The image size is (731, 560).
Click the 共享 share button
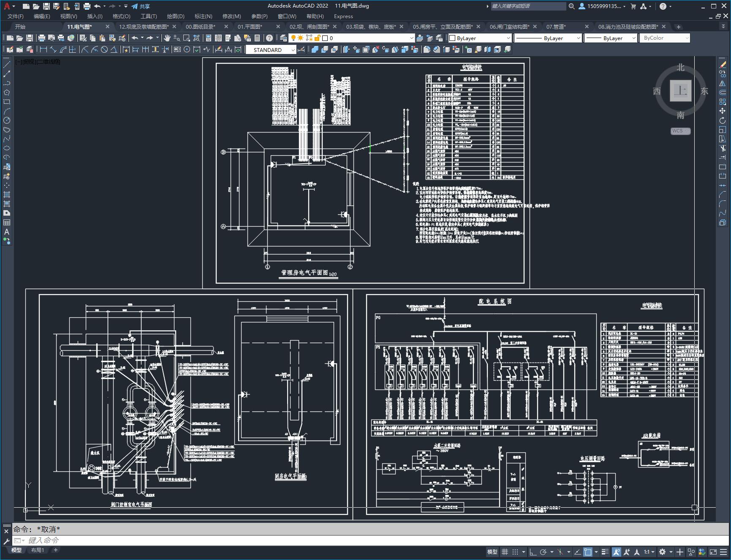click(141, 6)
